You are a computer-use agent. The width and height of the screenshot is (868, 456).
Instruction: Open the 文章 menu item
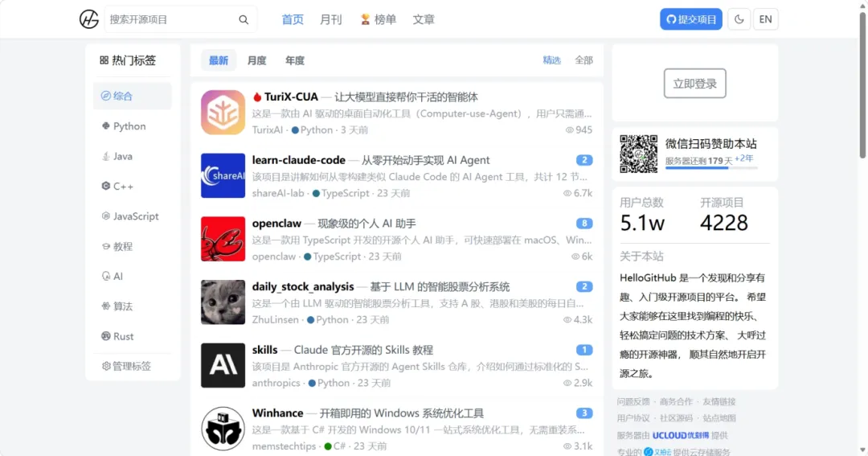coord(424,19)
